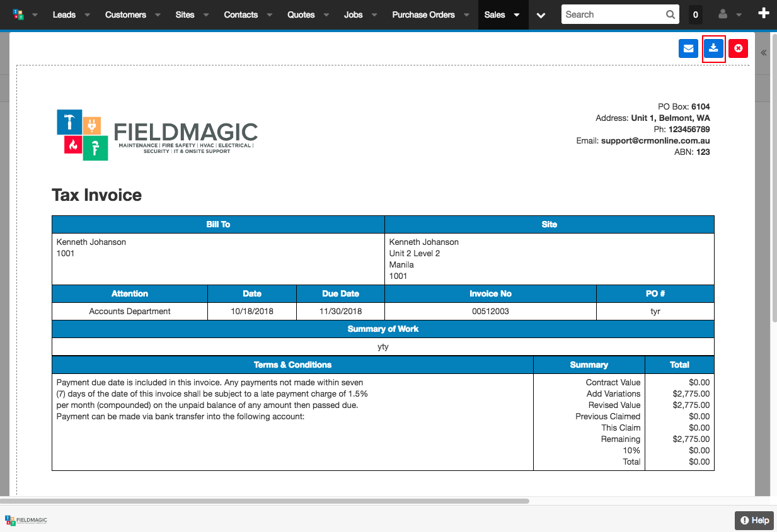
Task: Click Unit 2 Level 2 site address
Action: click(415, 253)
